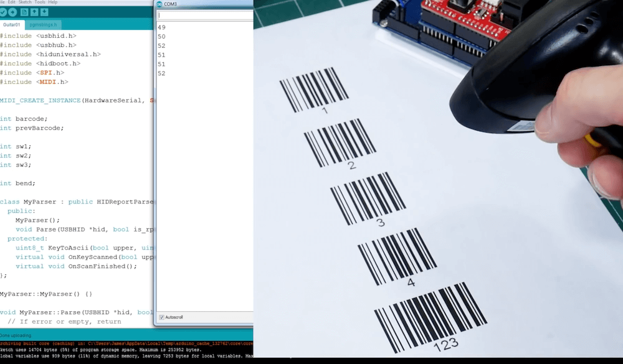Click the MIDI_CREATE_INSTANCE line

(x=77, y=100)
